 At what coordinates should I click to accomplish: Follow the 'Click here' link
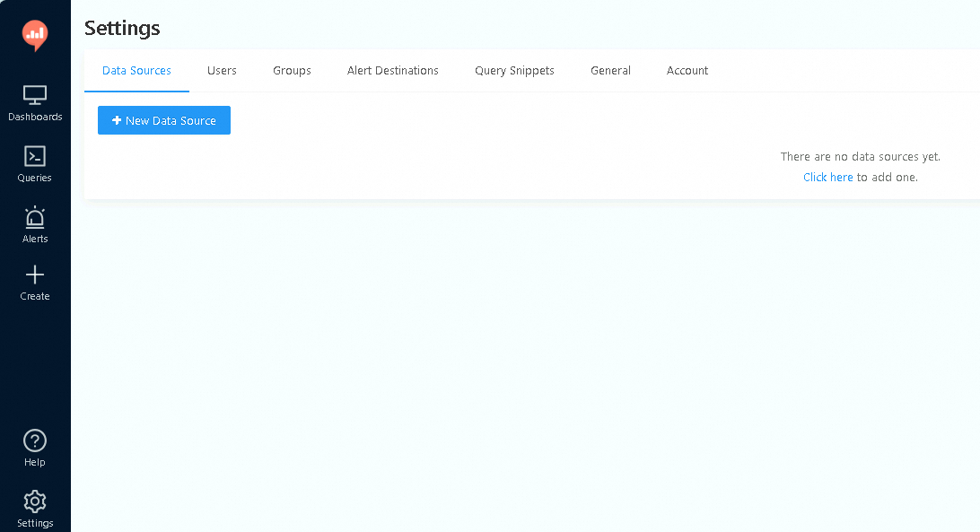tap(828, 177)
